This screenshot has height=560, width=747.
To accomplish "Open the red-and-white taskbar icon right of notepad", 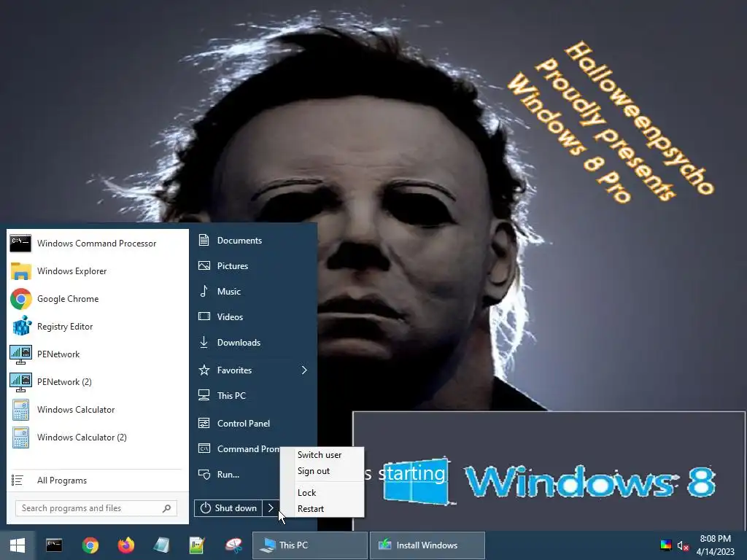I will point(233,545).
